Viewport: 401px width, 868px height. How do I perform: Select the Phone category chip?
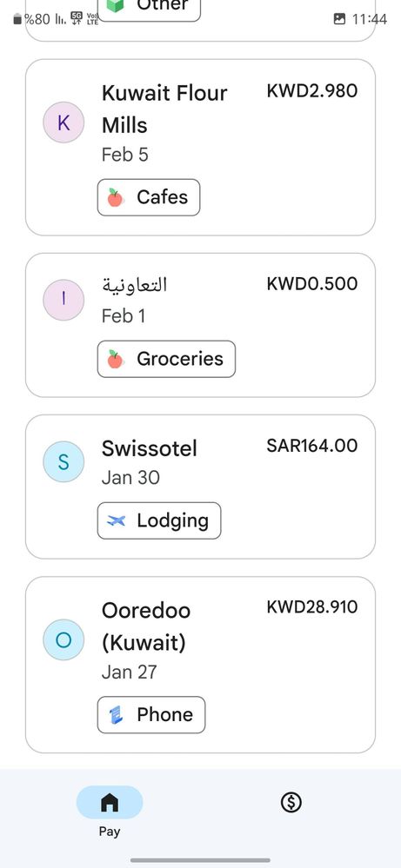tap(151, 715)
